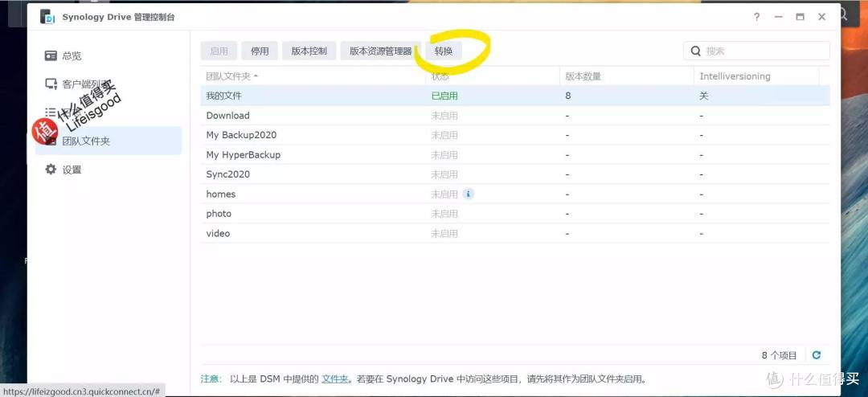Select the My Backup2020 row
Image resolution: width=868 pixels, height=397 pixels.
click(515, 135)
